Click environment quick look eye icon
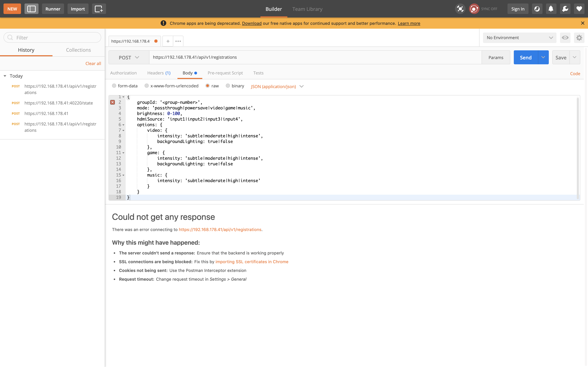Screen dimensions: 588x367 (565, 38)
